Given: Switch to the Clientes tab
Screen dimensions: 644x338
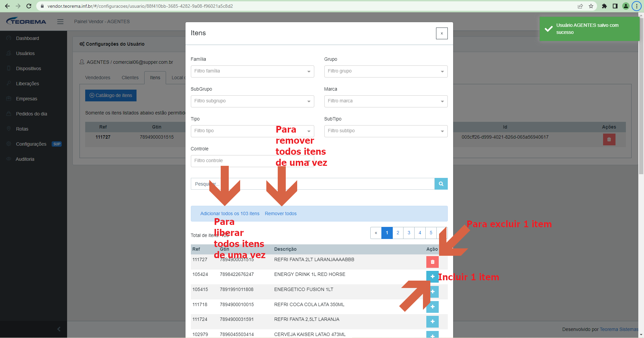Looking at the screenshot, I should pyautogui.click(x=130, y=78).
